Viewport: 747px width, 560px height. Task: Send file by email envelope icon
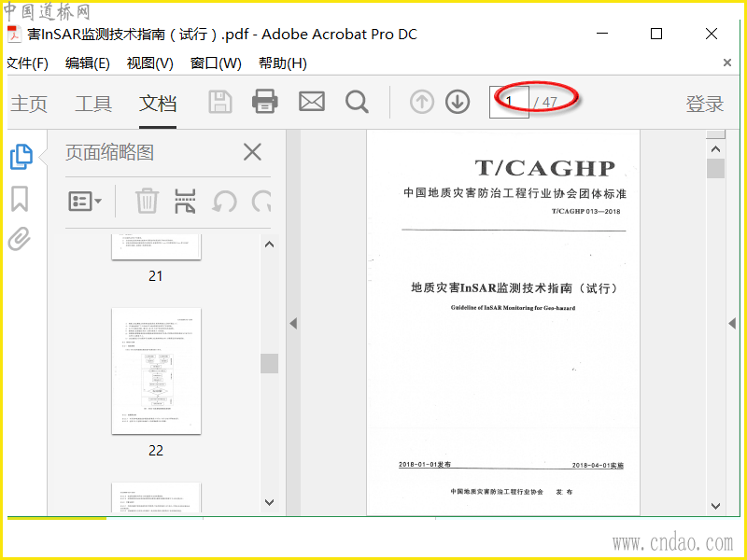(312, 102)
